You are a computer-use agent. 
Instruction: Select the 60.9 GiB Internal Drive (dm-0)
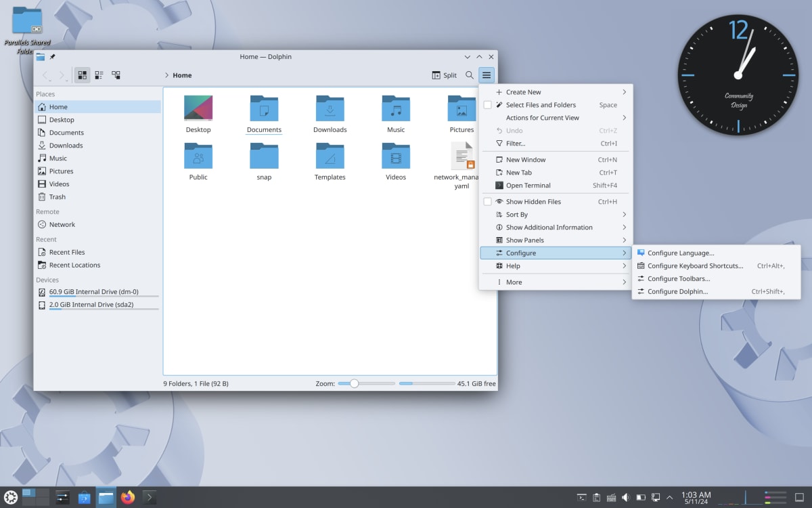[x=97, y=293]
